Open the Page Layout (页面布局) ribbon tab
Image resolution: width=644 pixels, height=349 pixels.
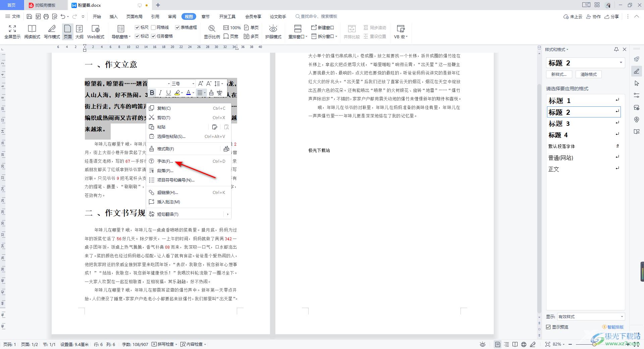coord(135,16)
